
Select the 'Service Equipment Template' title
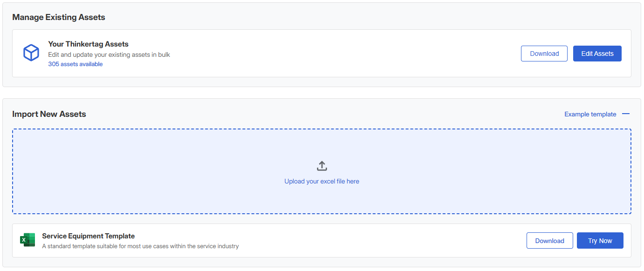pos(88,236)
